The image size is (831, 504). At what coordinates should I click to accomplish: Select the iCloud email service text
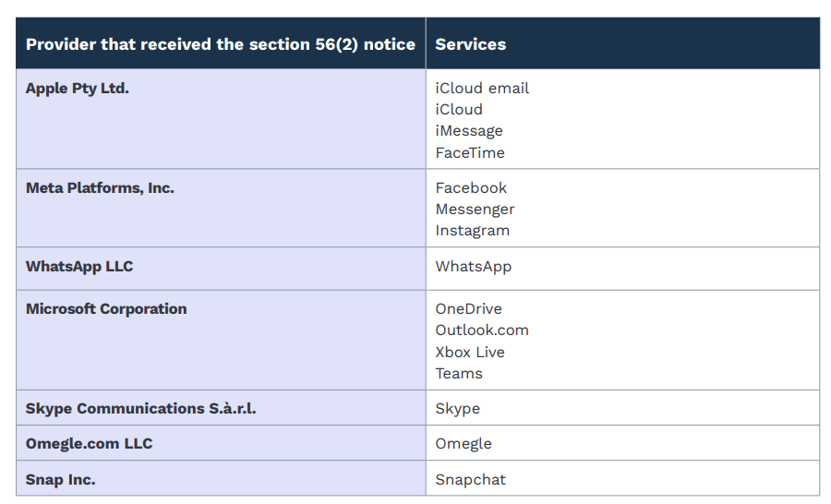pyautogui.click(x=482, y=89)
